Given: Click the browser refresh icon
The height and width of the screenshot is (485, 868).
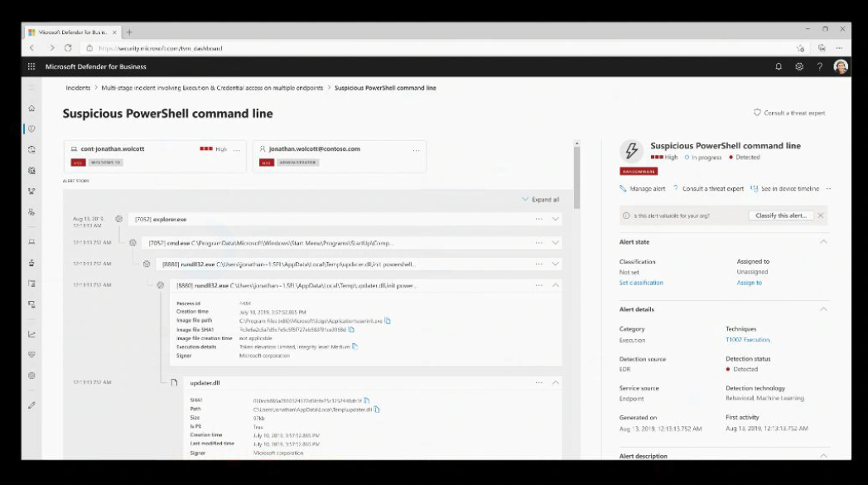Looking at the screenshot, I should click(x=69, y=48).
